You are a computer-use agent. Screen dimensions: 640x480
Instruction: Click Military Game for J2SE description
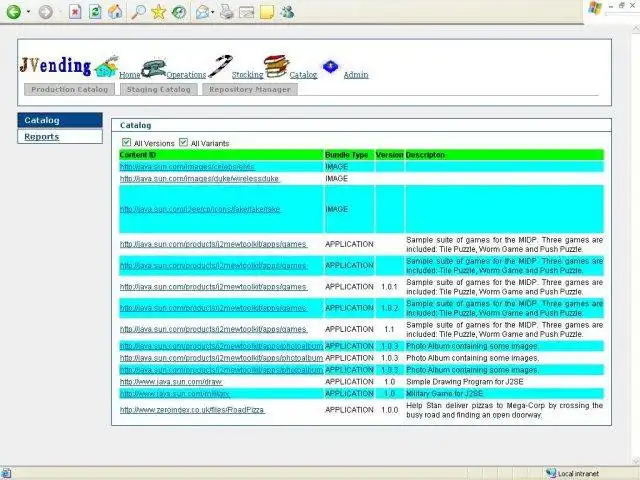coord(444,394)
